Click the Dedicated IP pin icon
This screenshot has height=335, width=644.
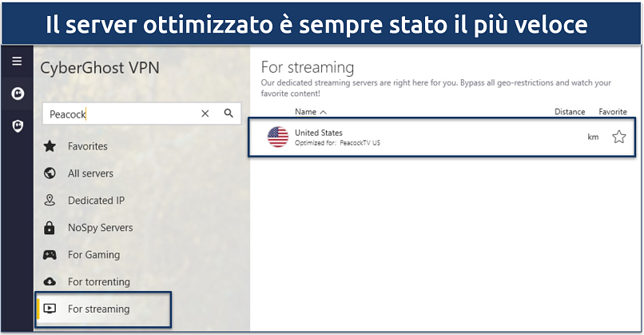coord(50,200)
